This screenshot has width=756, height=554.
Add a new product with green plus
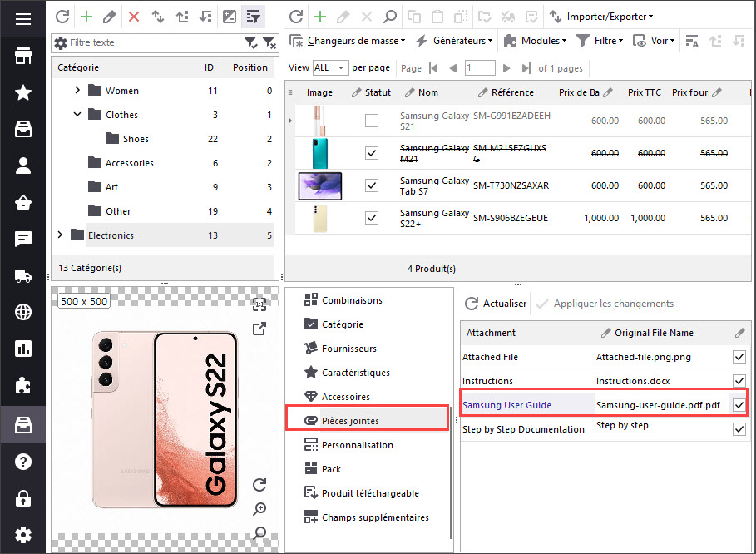pyautogui.click(x=320, y=17)
